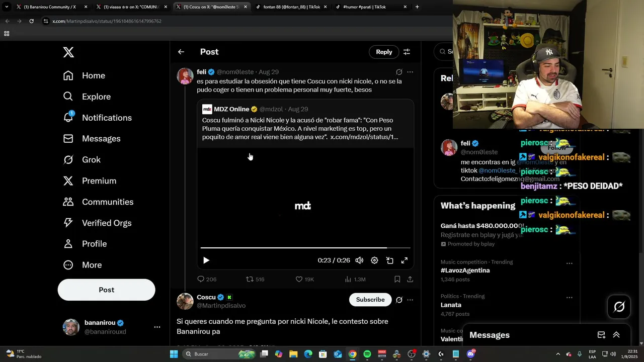Compose new message in Messages drawer
This screenshot has width=644, height=362.
601,335
